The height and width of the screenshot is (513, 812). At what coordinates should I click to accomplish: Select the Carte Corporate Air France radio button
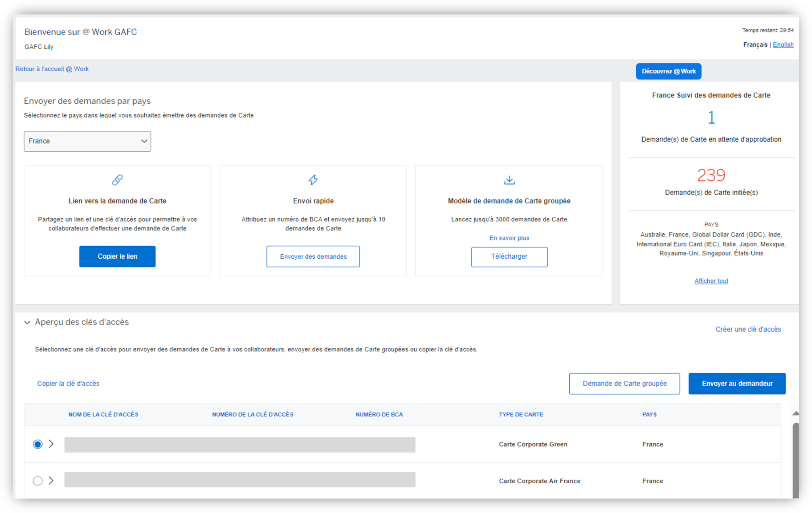[38, 481]
